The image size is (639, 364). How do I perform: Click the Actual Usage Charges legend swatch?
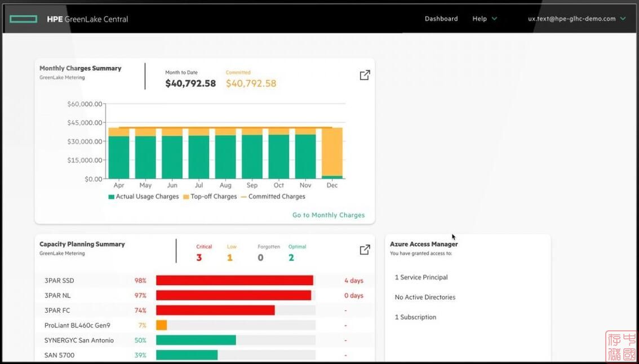111,197
